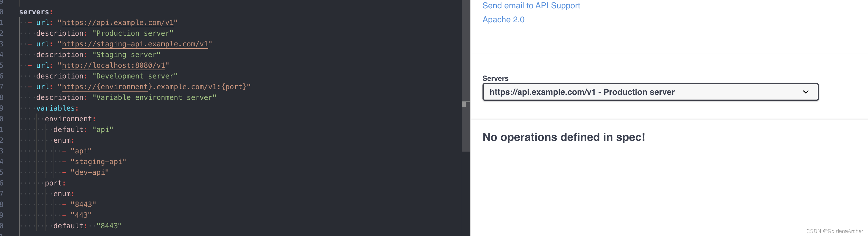Click the 'port' key line
Image resolution: width=868 pixels, height=236 pixels.
pos(55,183)
